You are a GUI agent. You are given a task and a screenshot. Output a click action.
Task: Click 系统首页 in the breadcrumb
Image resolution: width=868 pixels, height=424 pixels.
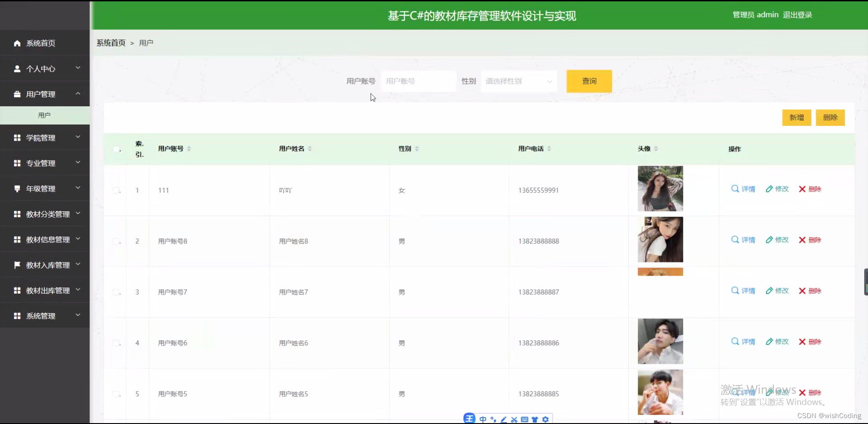(110, 43)
